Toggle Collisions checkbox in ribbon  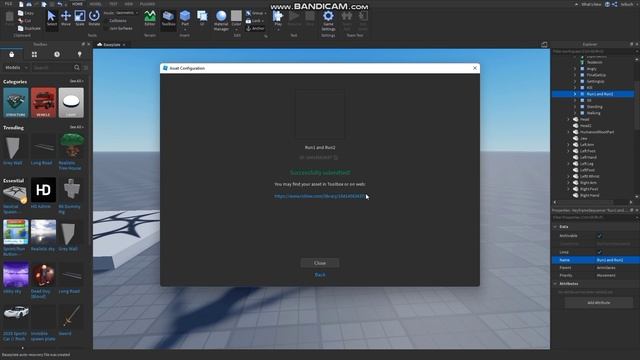coord(106,20)
